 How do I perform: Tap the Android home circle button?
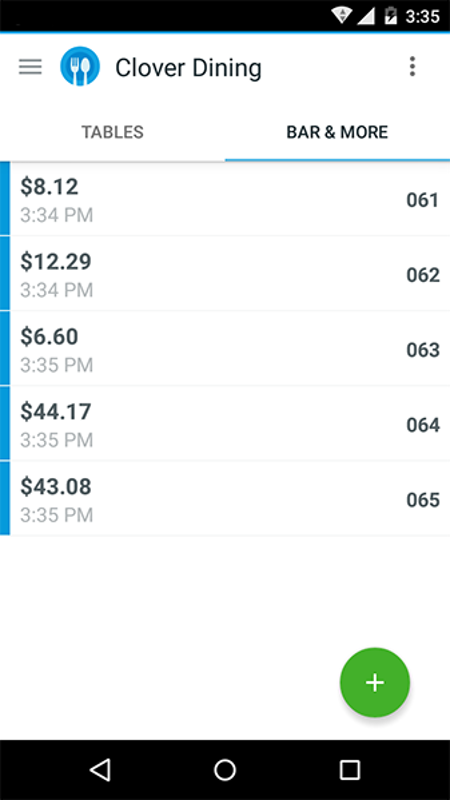click(225, 769)
